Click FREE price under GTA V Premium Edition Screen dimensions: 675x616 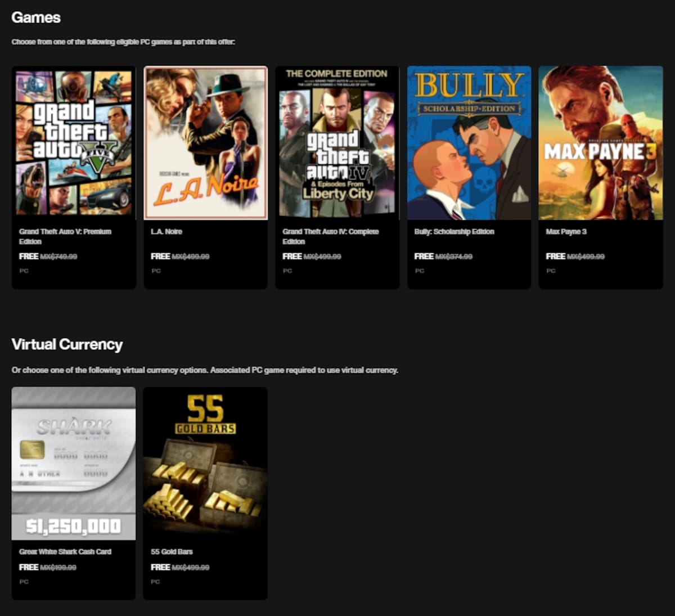point(29,256)
